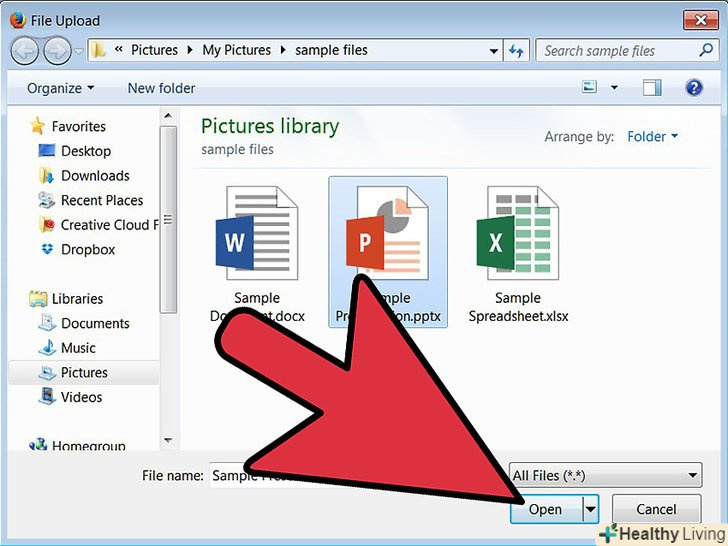728x546 pixels.
Task: Click the Favorites star icon
Action: (x=37, y=126)
